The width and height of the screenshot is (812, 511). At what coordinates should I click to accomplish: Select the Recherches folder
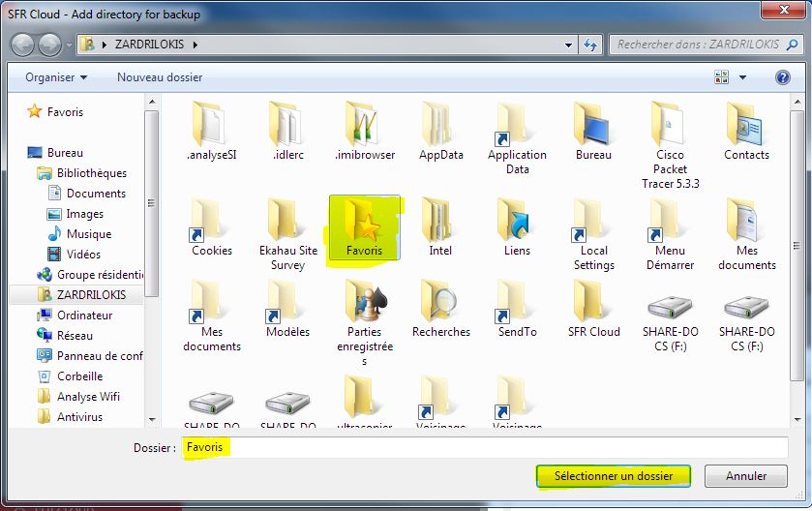440,309
